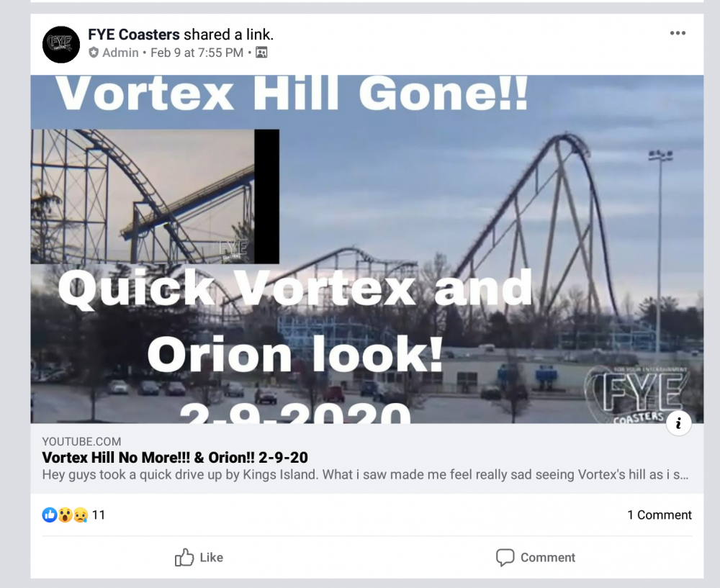Open the three-dot post options menu
Image resolution: width=720 pixels, height=588 pixels.
678,33
